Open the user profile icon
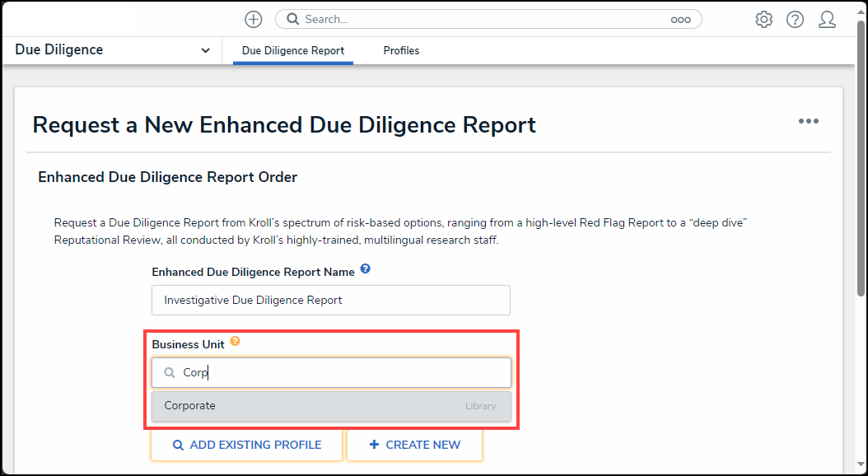Screen dimensions: 868x476 (827, 20)
